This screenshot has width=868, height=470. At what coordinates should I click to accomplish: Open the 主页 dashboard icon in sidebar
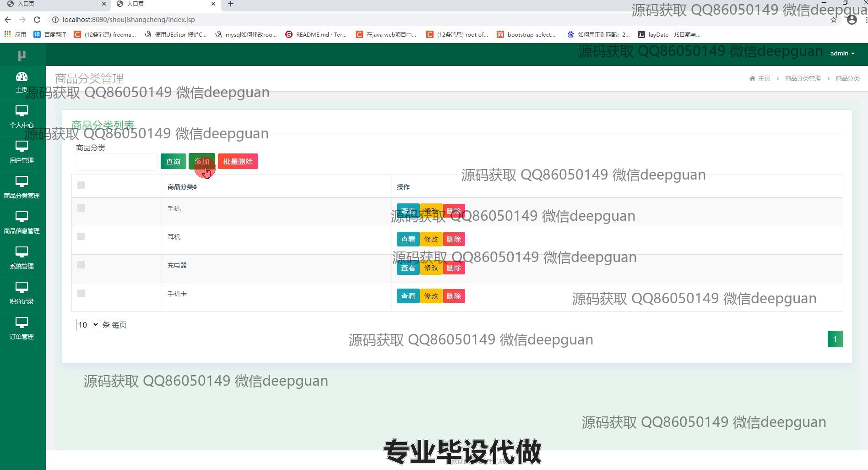22,77
